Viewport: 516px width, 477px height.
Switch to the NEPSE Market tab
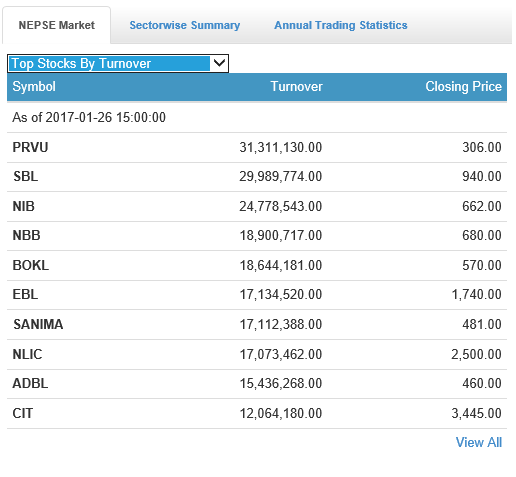click(x=56, y=25)
